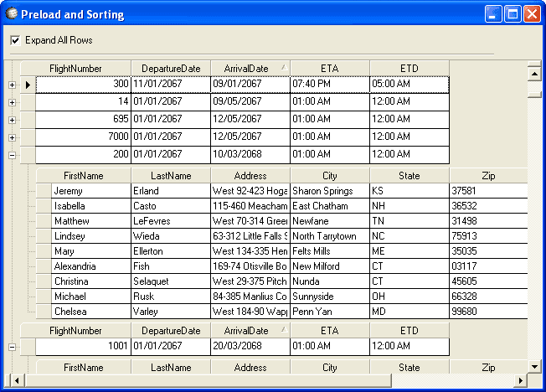This screenshot has width=546, height=392.
Task: Click sort arrow in top ArrivalDate header
Action: coord(284,67)
